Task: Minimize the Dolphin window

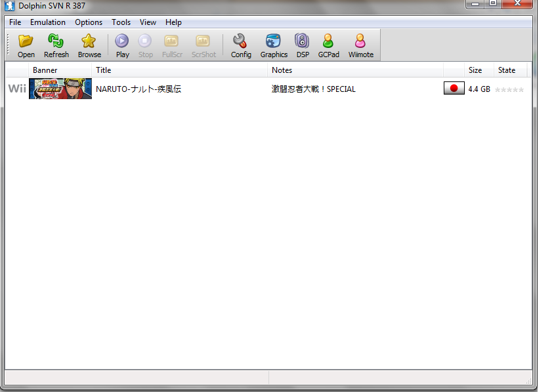Action: click(x=475, y=3)
